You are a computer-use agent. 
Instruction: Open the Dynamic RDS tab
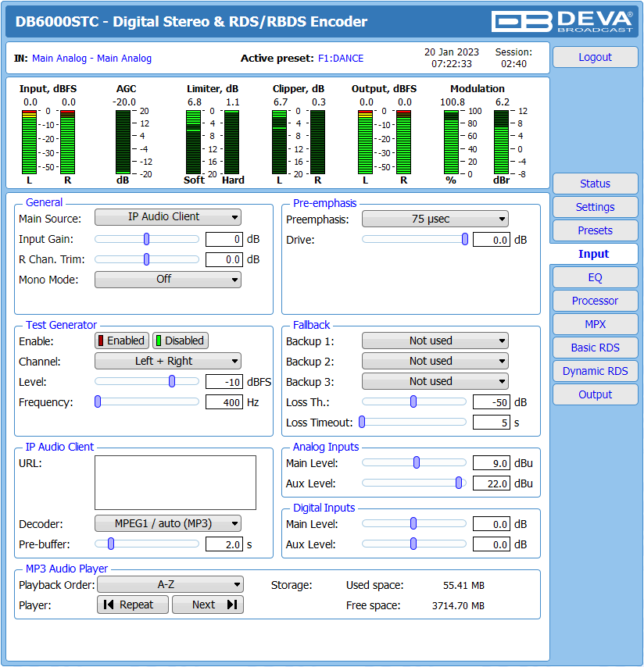595,371
